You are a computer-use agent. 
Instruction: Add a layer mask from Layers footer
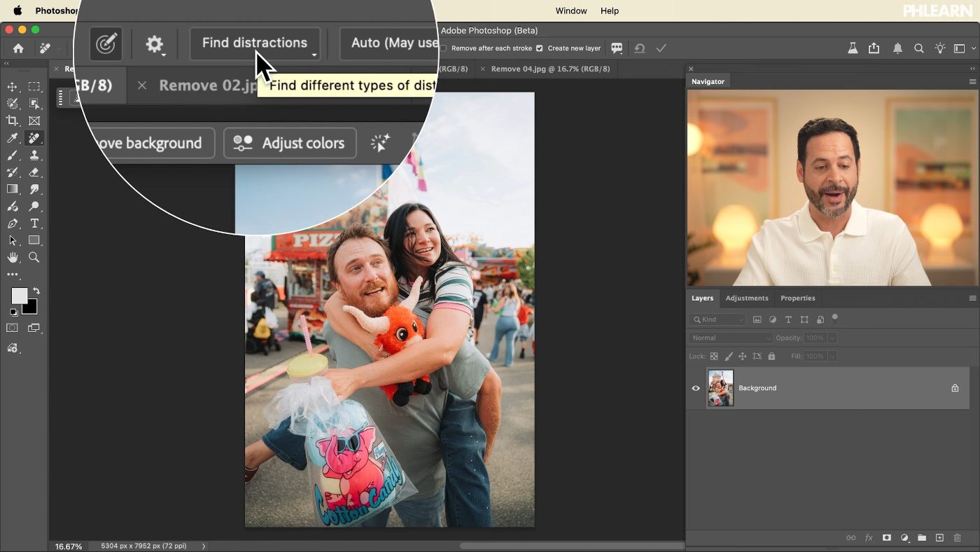click(887, 538)
